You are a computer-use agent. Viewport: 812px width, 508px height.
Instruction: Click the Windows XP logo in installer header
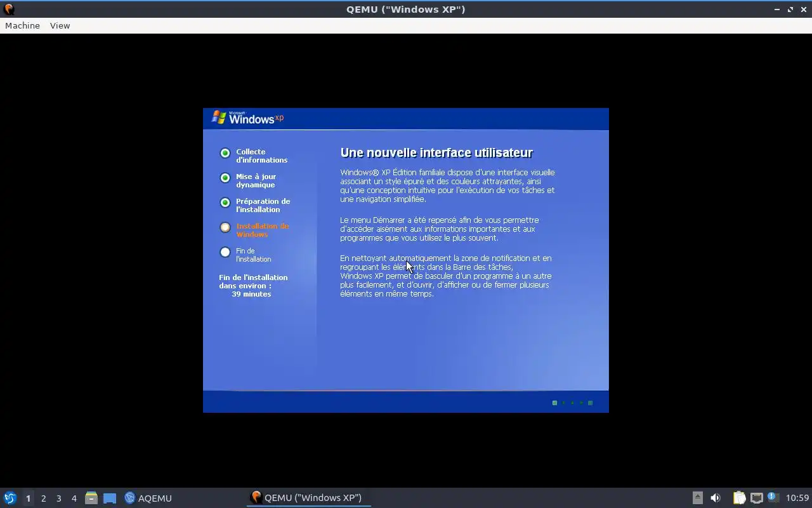247,117
